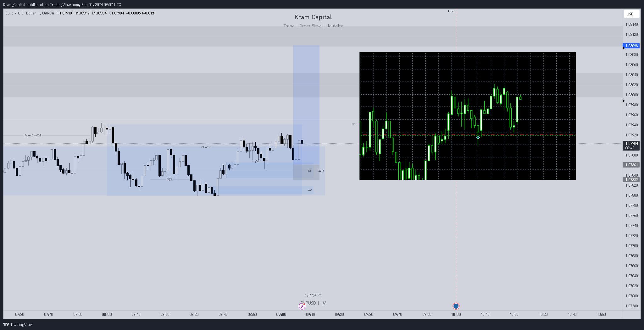The width and height of the screenshot is (644, 330).
Task: Click the 1.08000 price axis value
Action: click(x=631, y=95)
